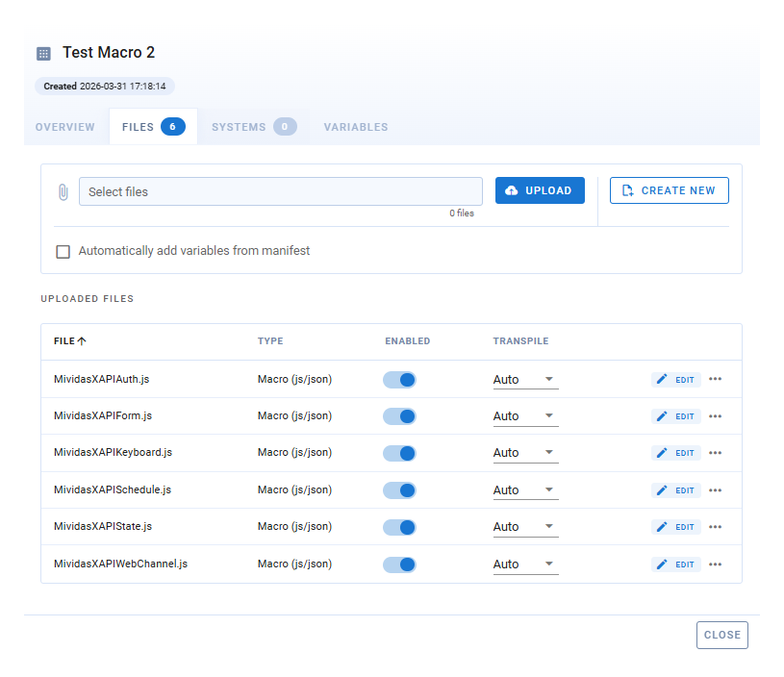Screen dimensions: 784x677
Task: Open transpile dropdown for MividasXAPIWebChannel.js
Action: tap(525, 564)
